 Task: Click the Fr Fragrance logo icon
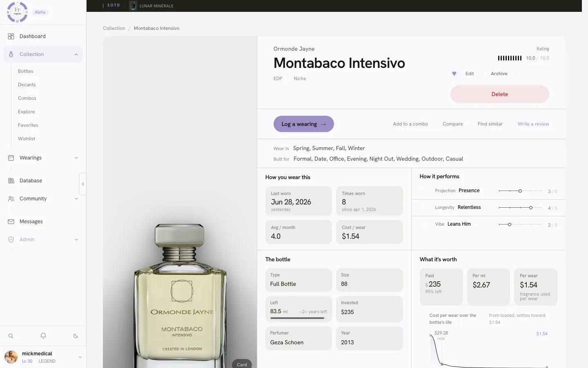tap(17, 12)
